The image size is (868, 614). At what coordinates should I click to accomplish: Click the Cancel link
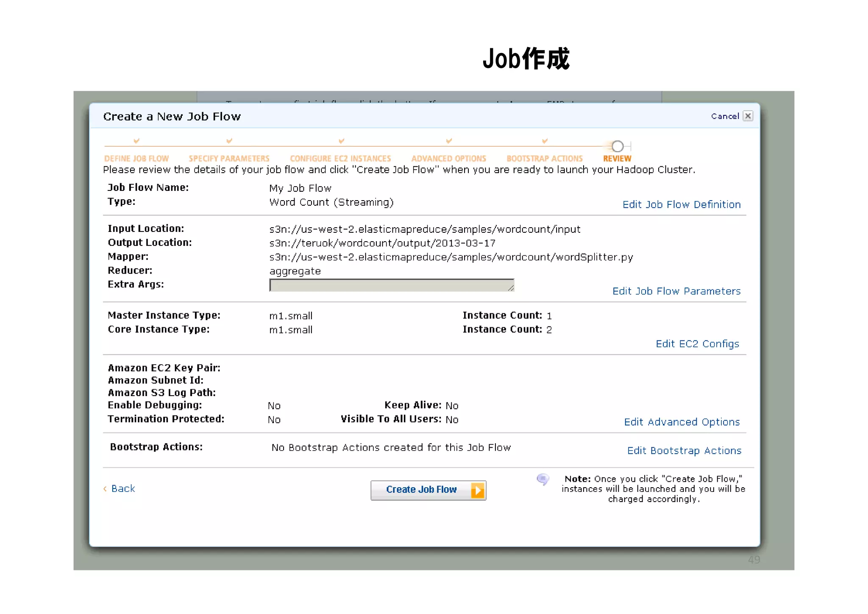pos(725,116)
